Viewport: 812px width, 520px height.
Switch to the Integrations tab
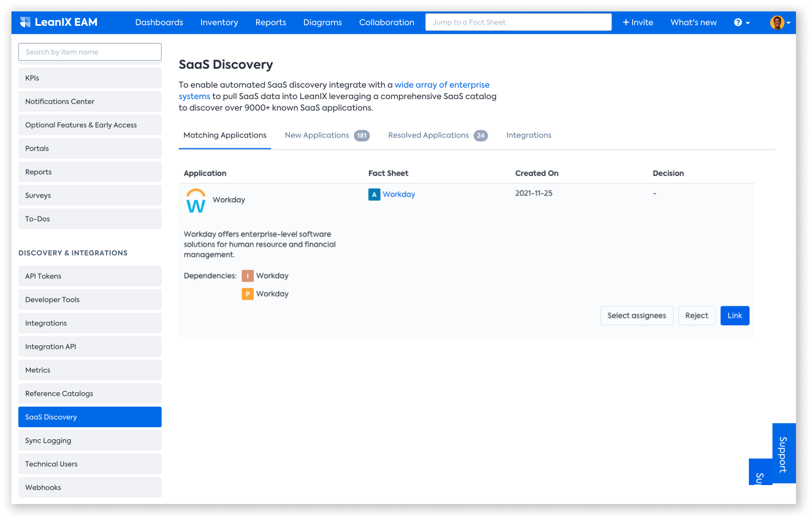(x=529, y=136)
